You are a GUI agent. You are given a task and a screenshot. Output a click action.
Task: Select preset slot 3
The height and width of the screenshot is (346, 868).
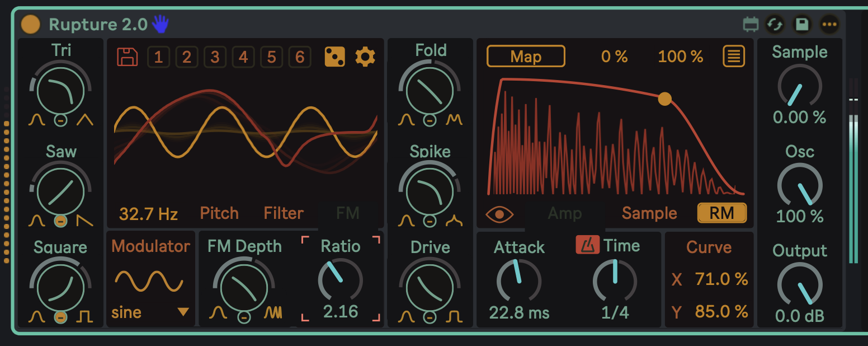click(x=215, y=57)
